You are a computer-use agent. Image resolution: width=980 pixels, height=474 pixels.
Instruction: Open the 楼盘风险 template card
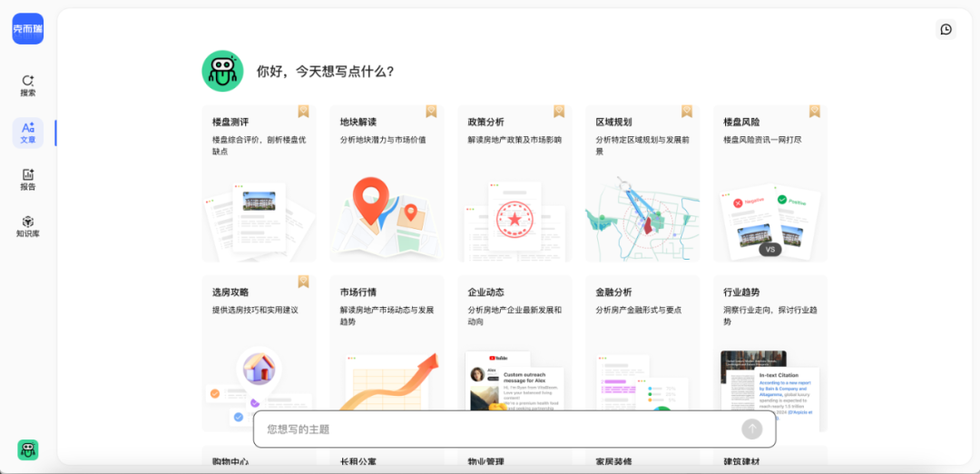click(770, 183)
